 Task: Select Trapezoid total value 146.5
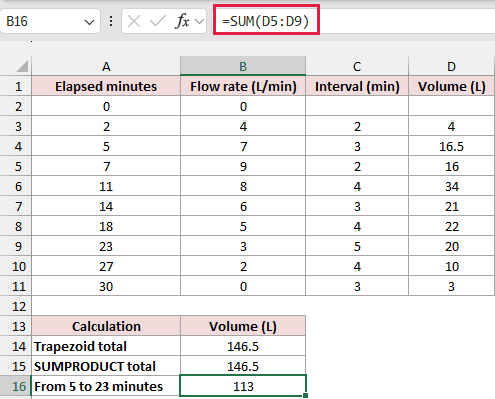tap(243, 346)
